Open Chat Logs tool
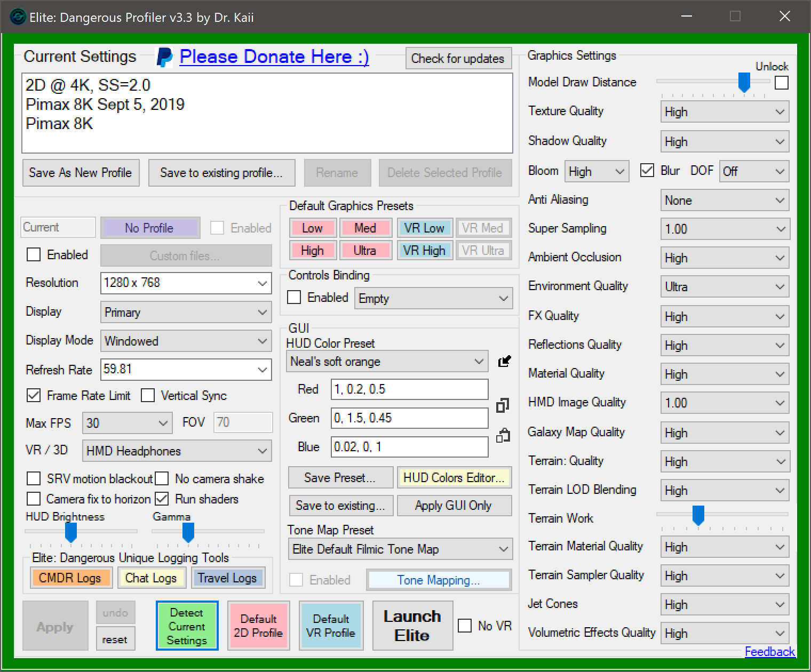The height and width of the screenshot is (672, 811). 151,578
